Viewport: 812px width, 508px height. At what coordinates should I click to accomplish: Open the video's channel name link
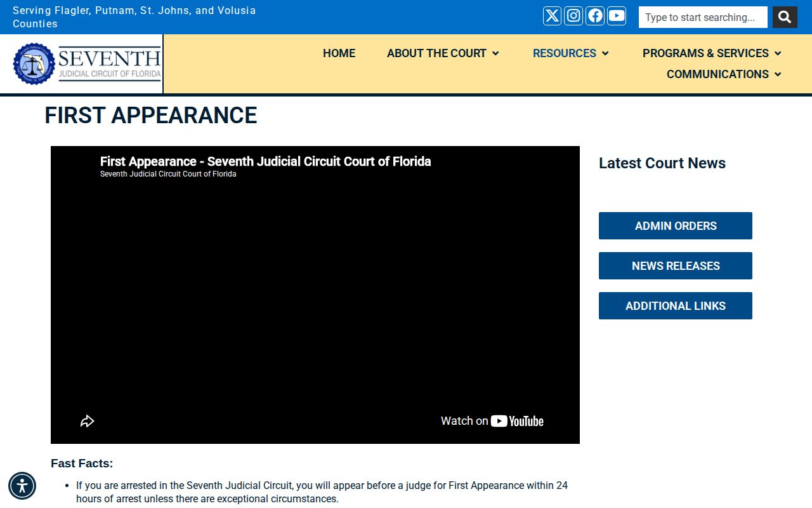pyautogui.click(x=168, y=174)
